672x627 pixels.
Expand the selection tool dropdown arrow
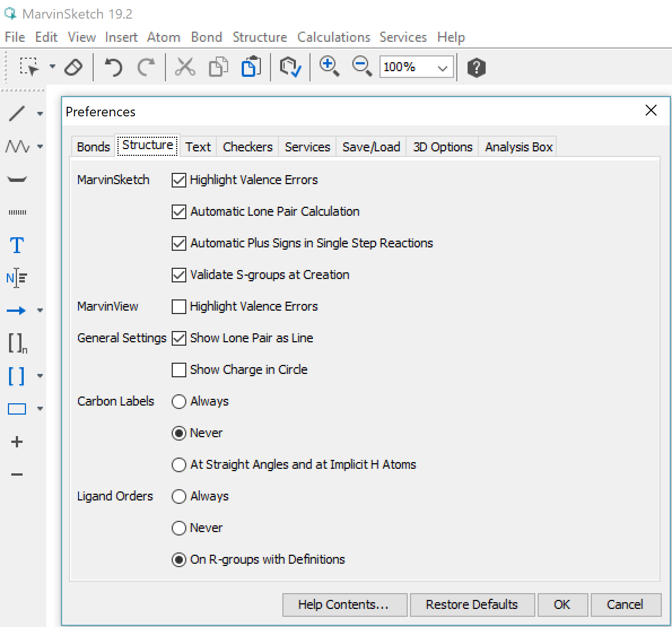[x=53, y=67]
